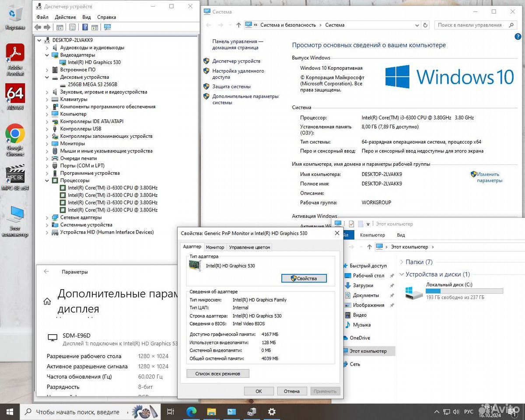Click the blue Help question-mark toolbar icon
525x420 pixels.
coord(85,27)
